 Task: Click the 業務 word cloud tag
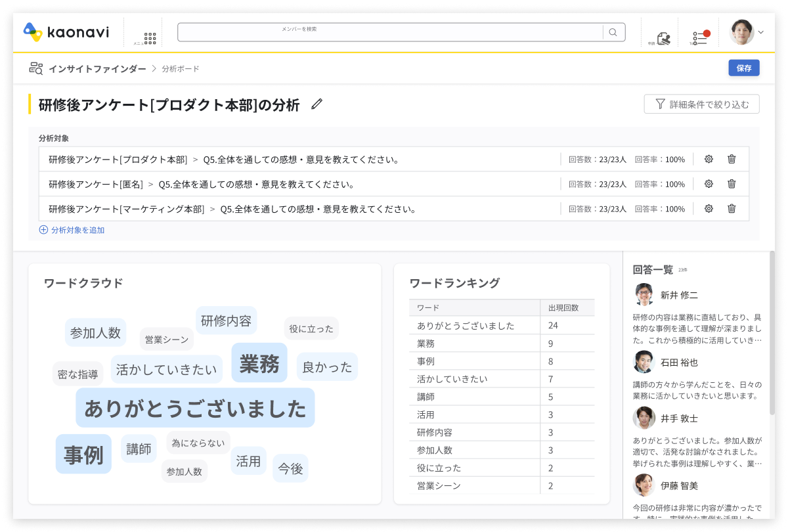click(x=259, y=363)
